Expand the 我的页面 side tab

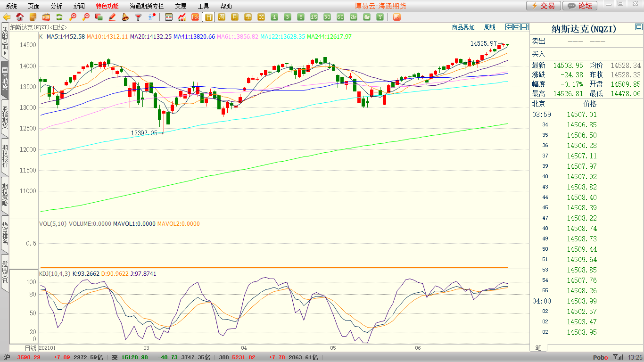point(5,41)
